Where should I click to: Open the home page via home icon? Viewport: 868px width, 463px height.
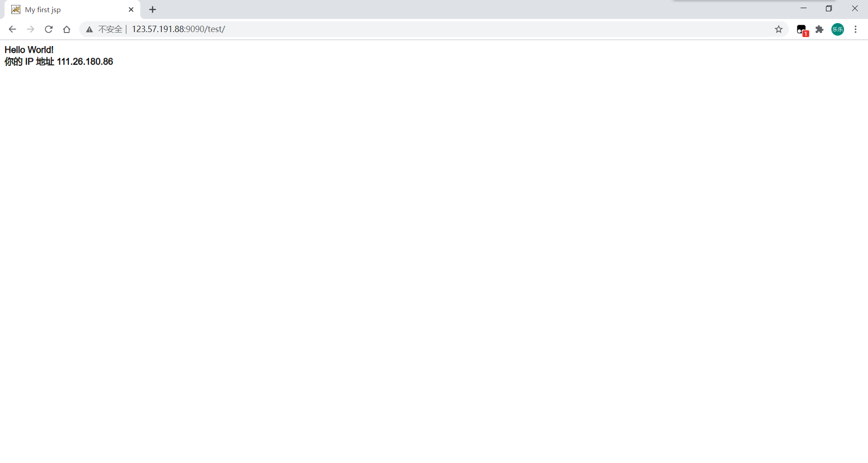tap(66, 29)
